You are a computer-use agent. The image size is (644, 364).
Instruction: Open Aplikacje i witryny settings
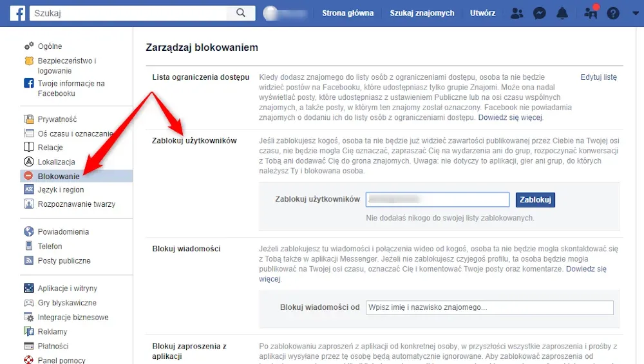click(68, 289)
